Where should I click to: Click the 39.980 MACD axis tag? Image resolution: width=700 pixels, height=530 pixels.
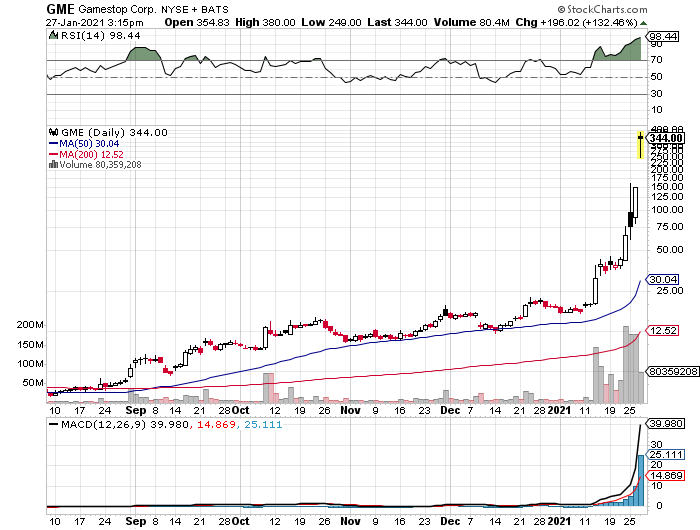coord(666,423)
